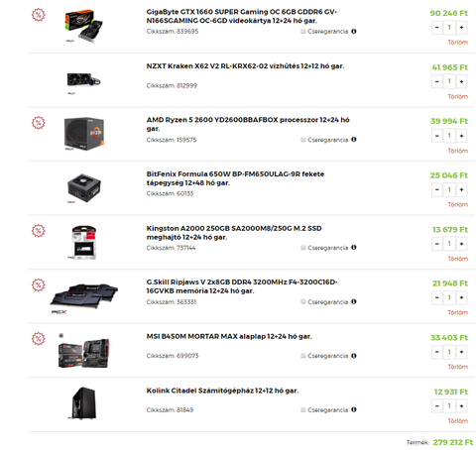Click discount badge beside G.Skill Ripjaws memory
476x450 pixels.
39,284
